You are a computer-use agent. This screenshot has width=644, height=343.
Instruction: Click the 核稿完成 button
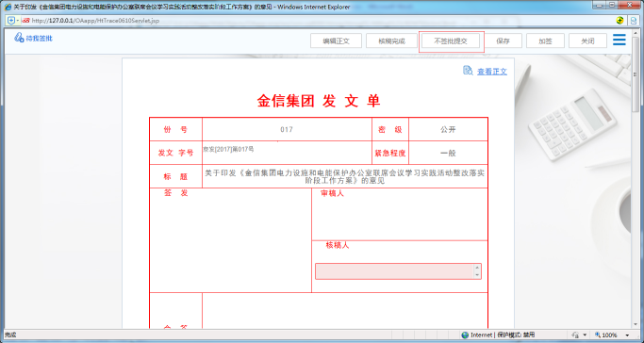click(391, 41)
